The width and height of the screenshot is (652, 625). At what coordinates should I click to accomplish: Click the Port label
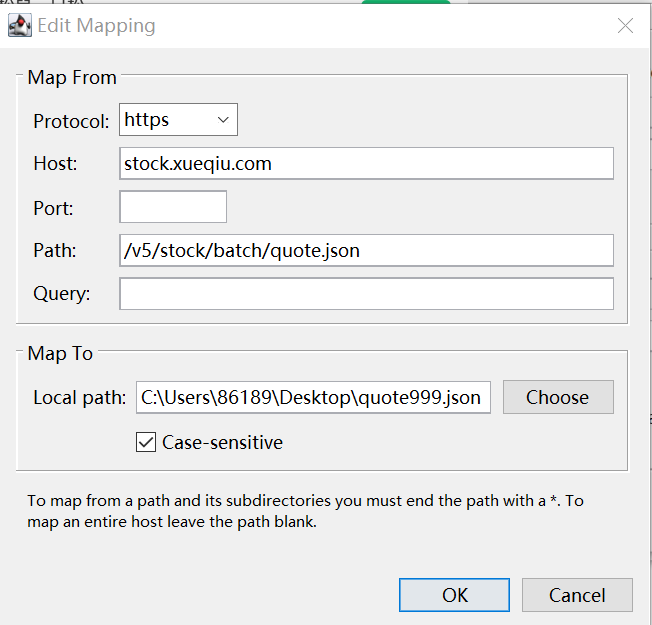(x=53, y=208)
